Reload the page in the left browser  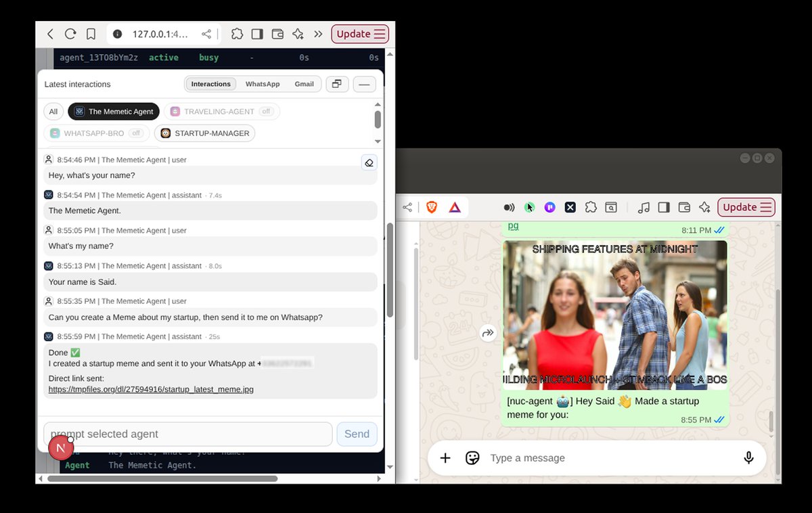(x=70, y=34)
